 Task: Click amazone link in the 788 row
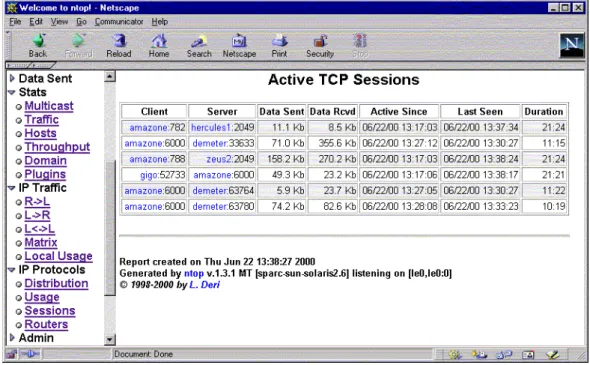[148, 159]
